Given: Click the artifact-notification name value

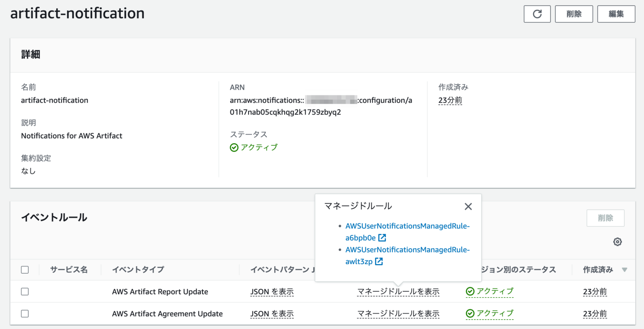Looking at the screenshot, I should (x=55, y=100).
